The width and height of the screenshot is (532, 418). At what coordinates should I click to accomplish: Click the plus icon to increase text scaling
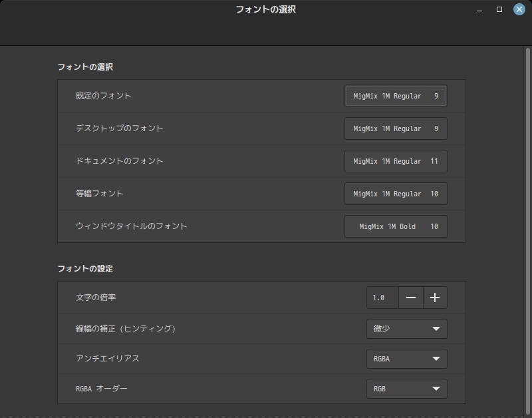435,298
